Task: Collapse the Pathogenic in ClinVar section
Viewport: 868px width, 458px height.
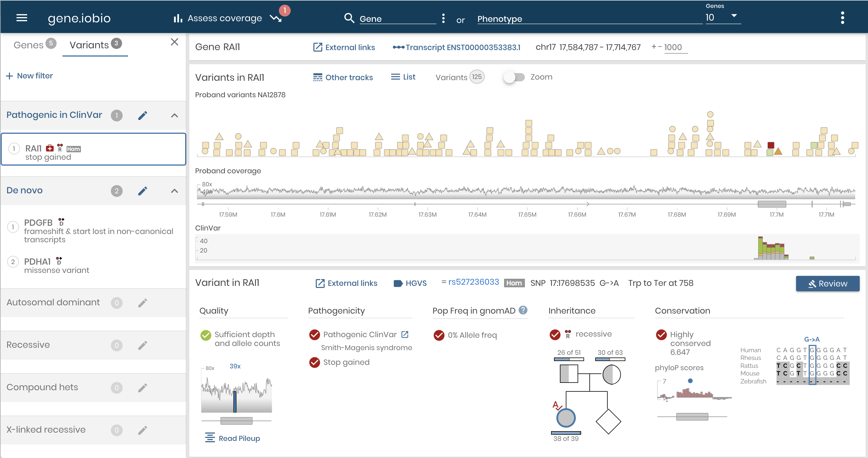Action: point(174,116)
